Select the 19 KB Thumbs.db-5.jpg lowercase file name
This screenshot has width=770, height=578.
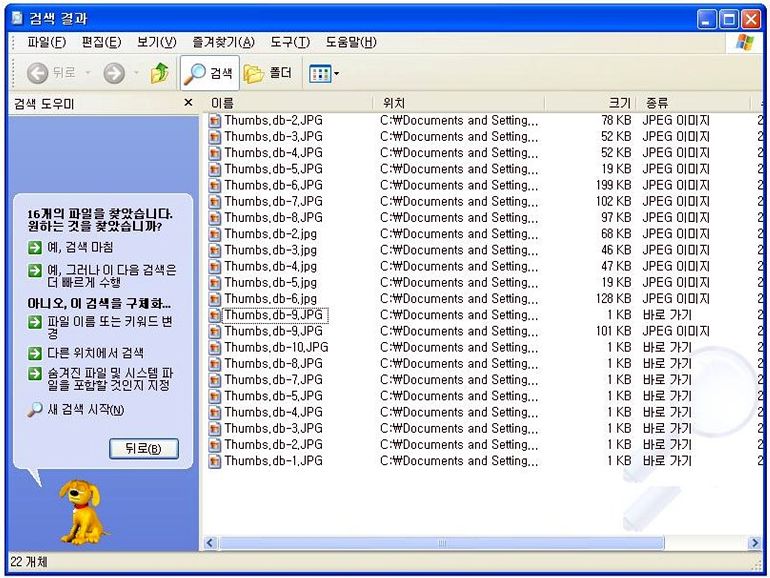pyautogui.click(x=271, y=282)
